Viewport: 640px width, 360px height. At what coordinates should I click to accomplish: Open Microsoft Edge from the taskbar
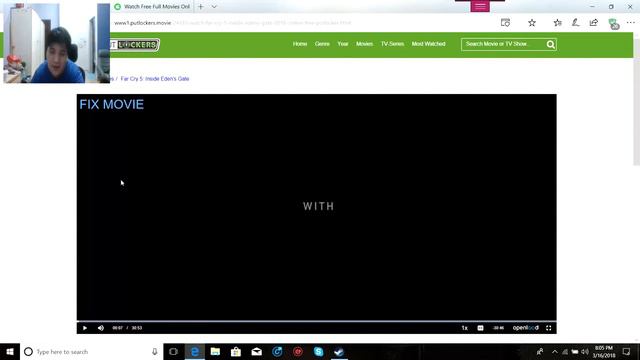point(195,351)
